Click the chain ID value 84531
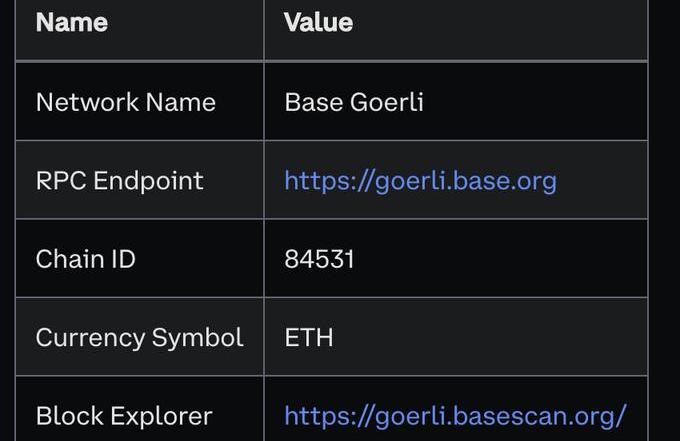Image resolution: width=680 pixels, height=441 pixels. pyautogui.click(x=319, y=259)
